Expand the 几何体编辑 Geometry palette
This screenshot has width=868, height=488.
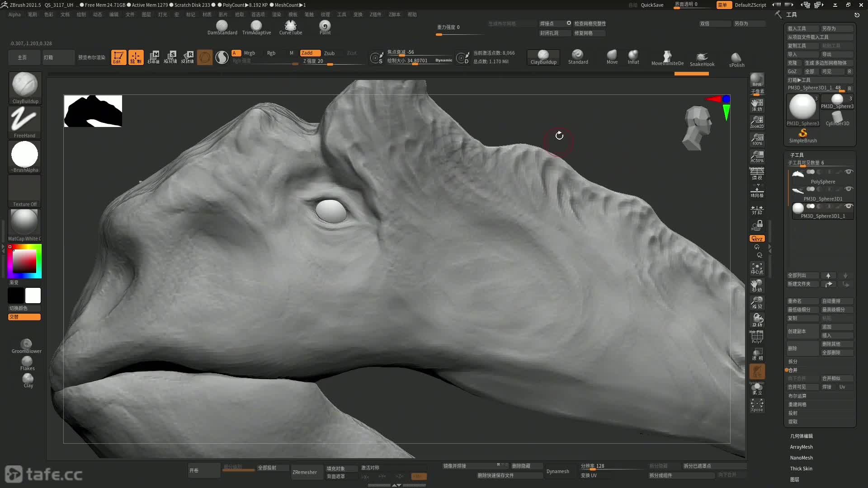pos(802,436)
